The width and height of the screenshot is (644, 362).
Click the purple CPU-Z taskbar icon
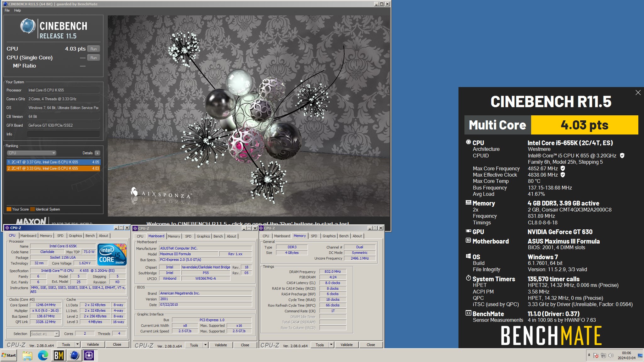89,355
